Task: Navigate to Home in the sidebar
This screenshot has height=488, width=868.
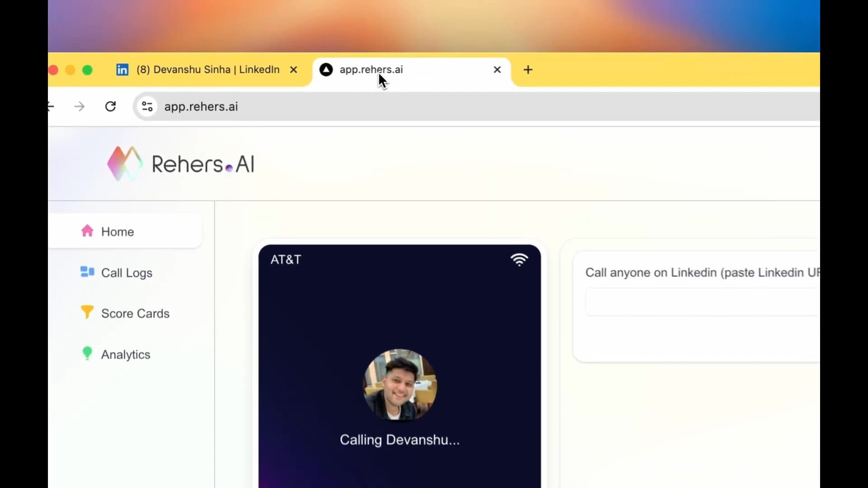Action: (x=117, y=231)
